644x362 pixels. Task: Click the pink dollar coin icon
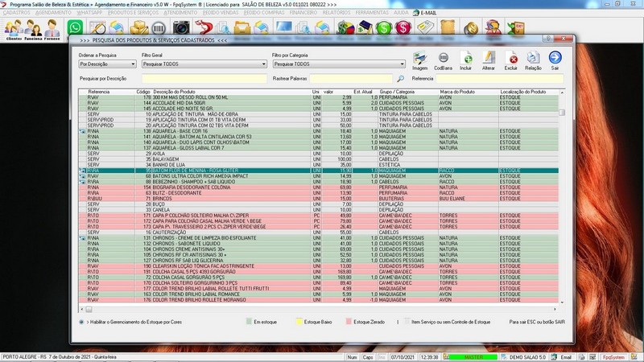[x=403, y=27]
